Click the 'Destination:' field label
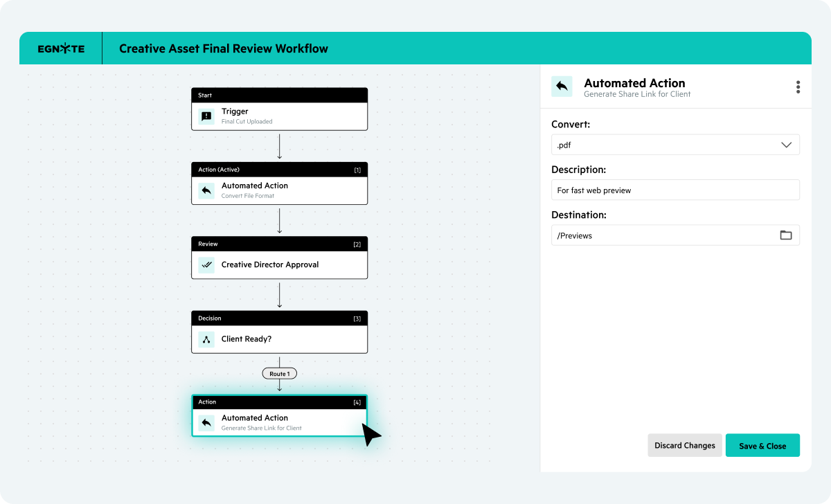Screen dimensions: 831x504 pos(579,215)
